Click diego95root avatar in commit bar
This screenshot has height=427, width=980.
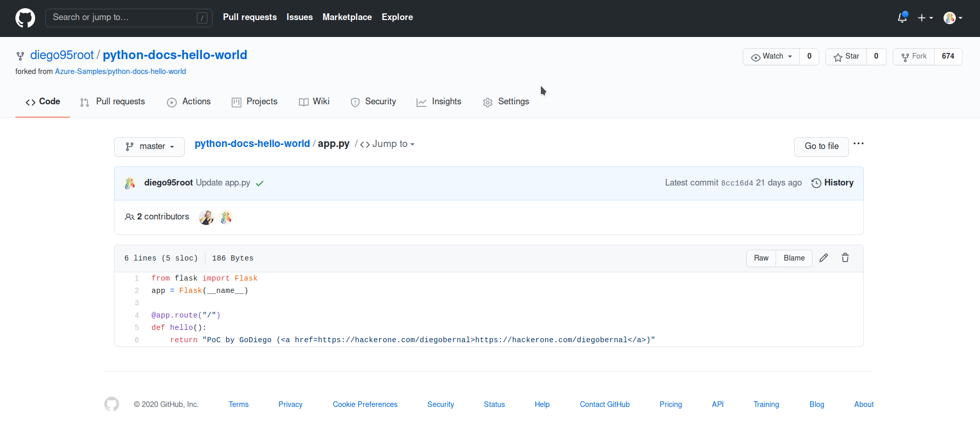(x=130, y=183)
